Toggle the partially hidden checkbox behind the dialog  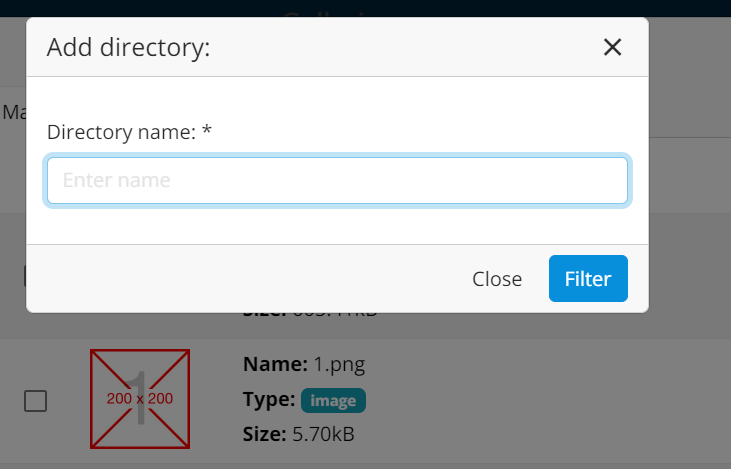25,276
